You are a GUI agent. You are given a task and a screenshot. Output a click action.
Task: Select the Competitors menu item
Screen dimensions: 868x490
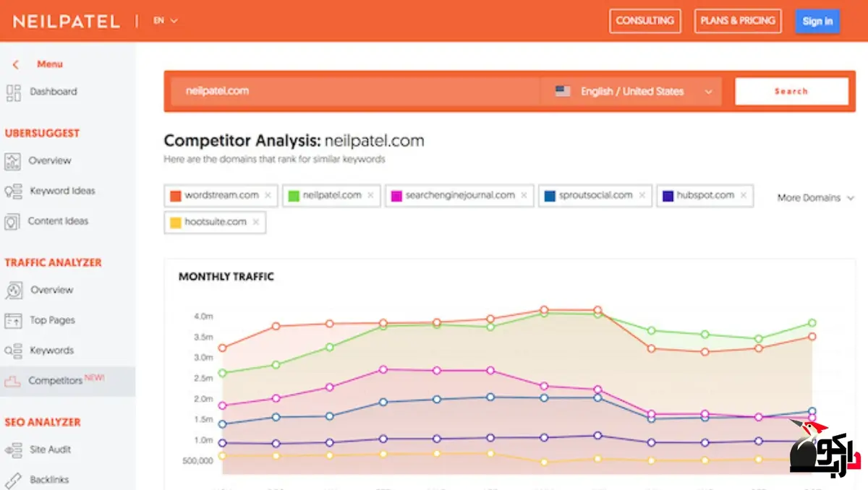coord(67,381)
